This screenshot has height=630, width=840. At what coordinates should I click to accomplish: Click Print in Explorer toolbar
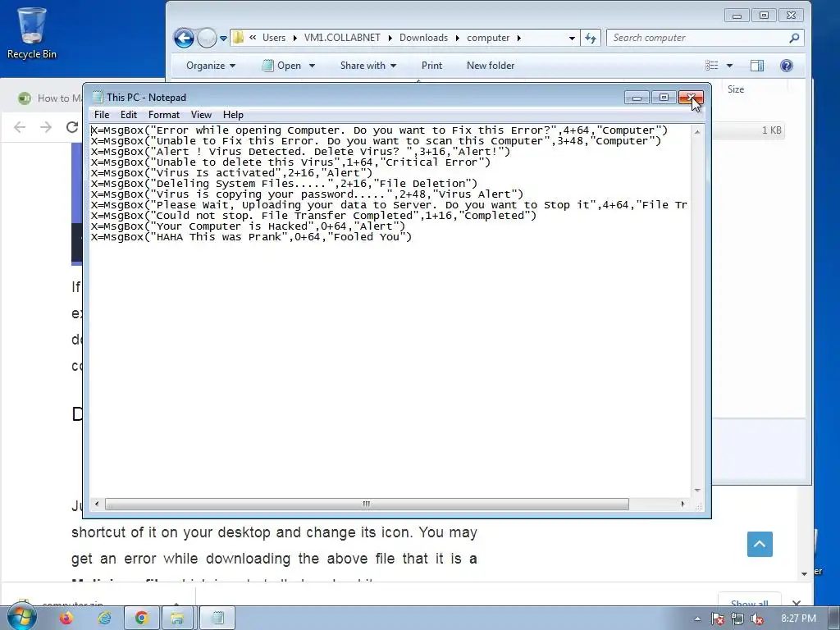coord(431,66)
